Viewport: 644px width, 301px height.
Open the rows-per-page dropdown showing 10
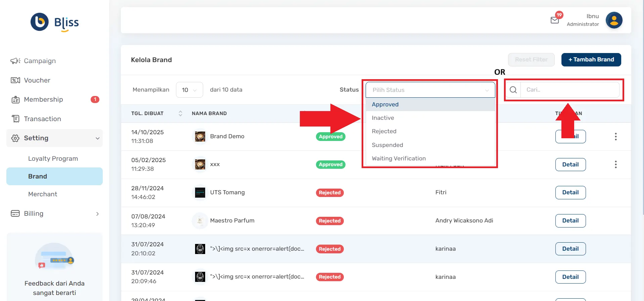189,90
